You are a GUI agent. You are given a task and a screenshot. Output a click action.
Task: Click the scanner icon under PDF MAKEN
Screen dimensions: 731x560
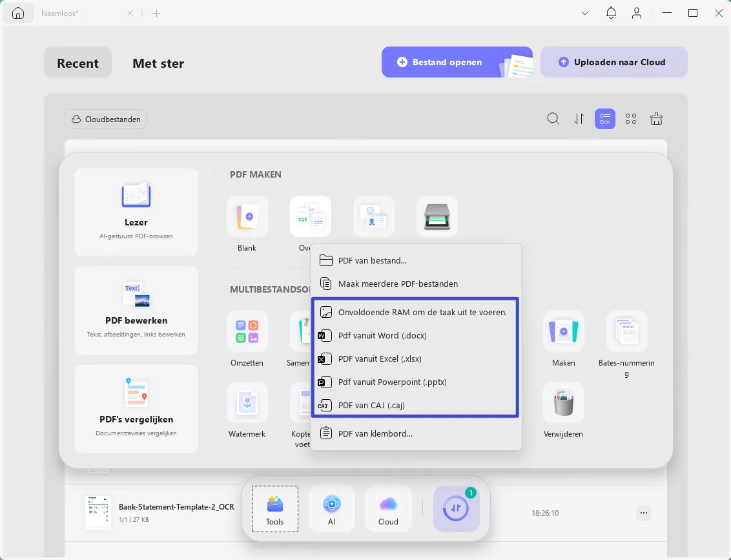click(437, 216)
